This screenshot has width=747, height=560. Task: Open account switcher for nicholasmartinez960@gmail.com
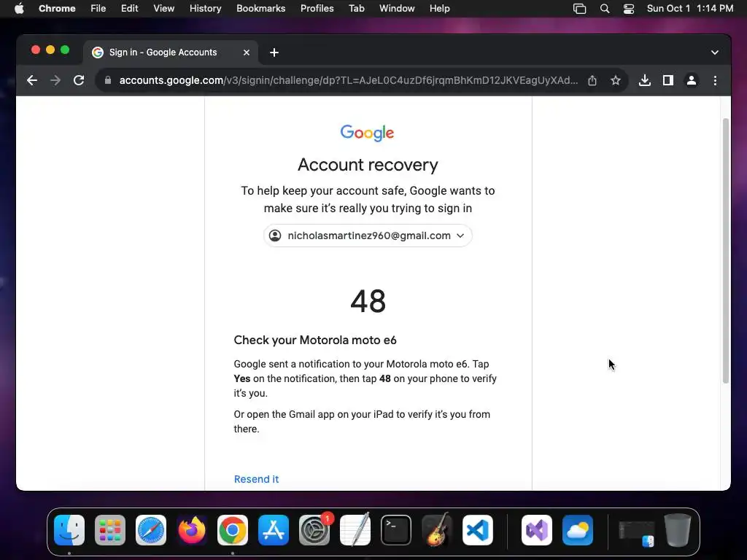(368, 236)
